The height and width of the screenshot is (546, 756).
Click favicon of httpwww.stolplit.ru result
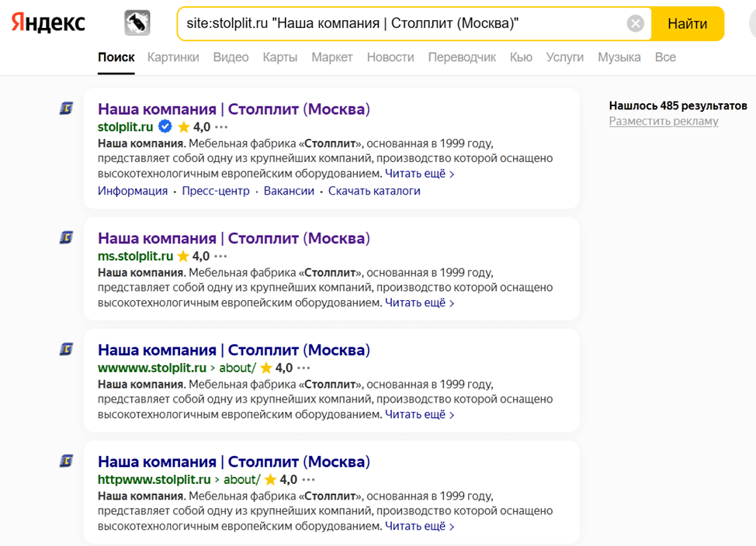(x=67, y=461)
